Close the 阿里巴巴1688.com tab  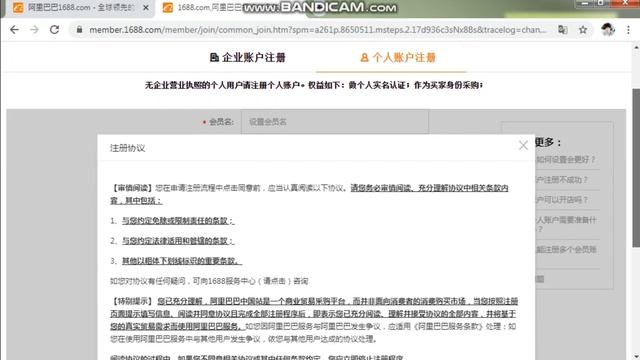coord(146,8)
